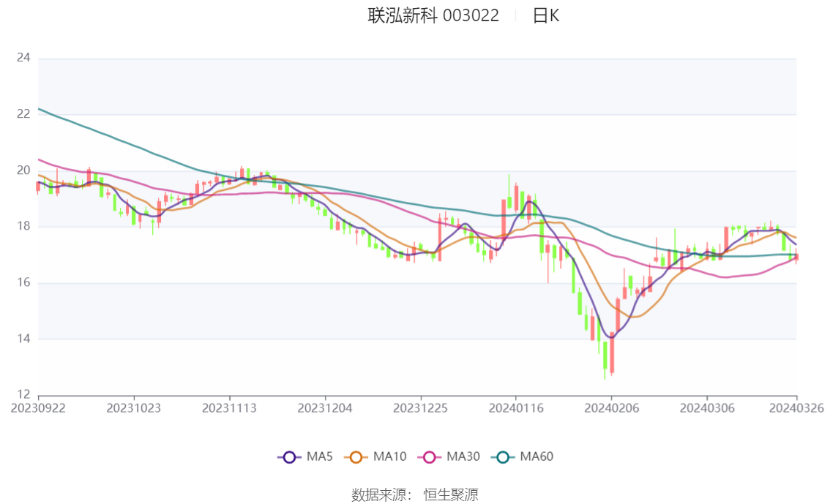Toggle the MA30 legend marker

pos(430,457)
